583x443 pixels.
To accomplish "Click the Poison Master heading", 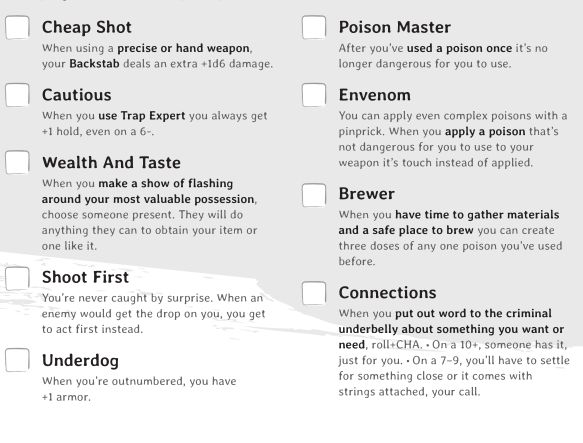I will click(x=394, y=27).
